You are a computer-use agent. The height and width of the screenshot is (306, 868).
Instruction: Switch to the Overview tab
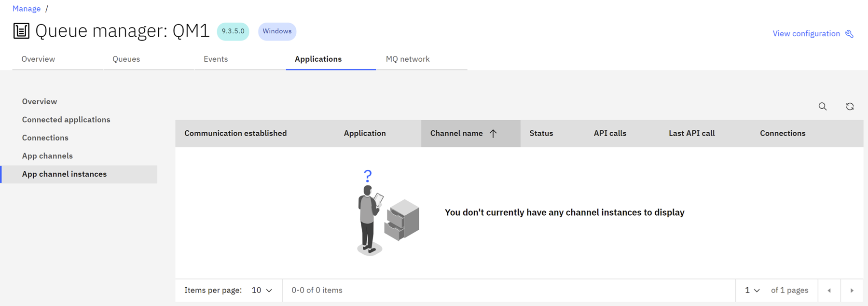click(57, 59)
